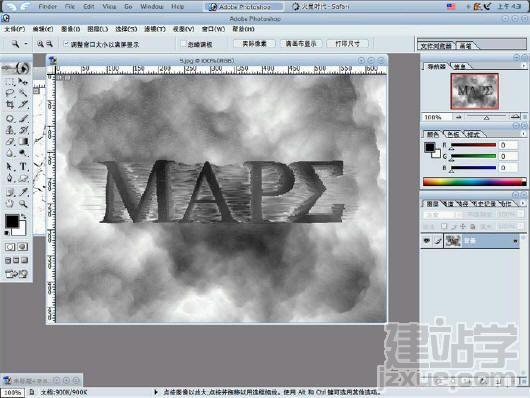
Task: Open the Navigator panel flyout menu arrow
Action: click(524, 67)
